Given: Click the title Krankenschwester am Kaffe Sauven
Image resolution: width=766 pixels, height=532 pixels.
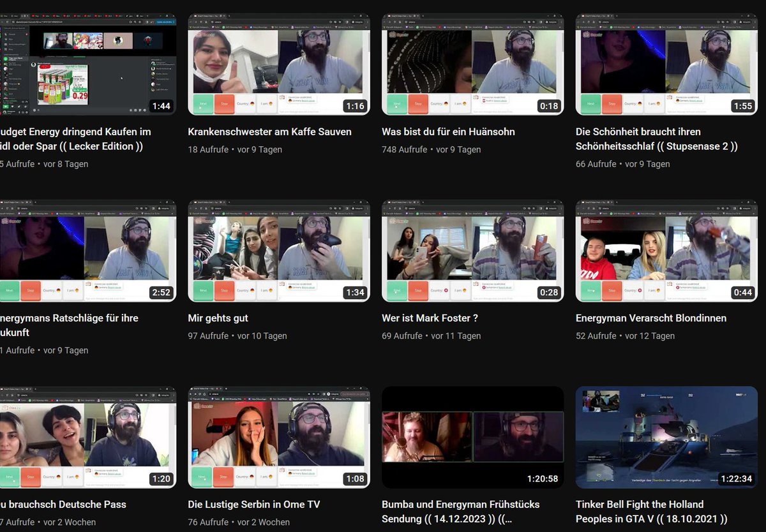Looking at the screenshot, I should coord(269,131).
